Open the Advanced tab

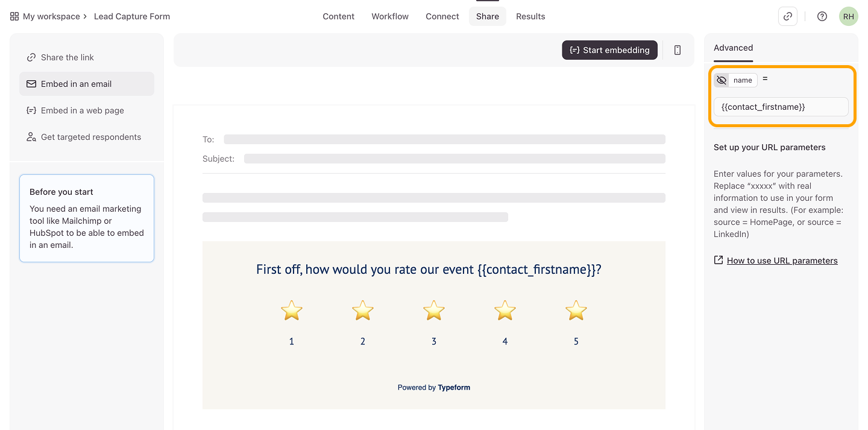point(733,48)
